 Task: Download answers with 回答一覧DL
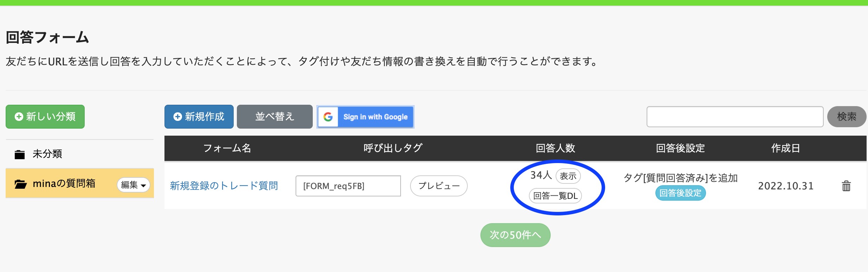point(556,196)
